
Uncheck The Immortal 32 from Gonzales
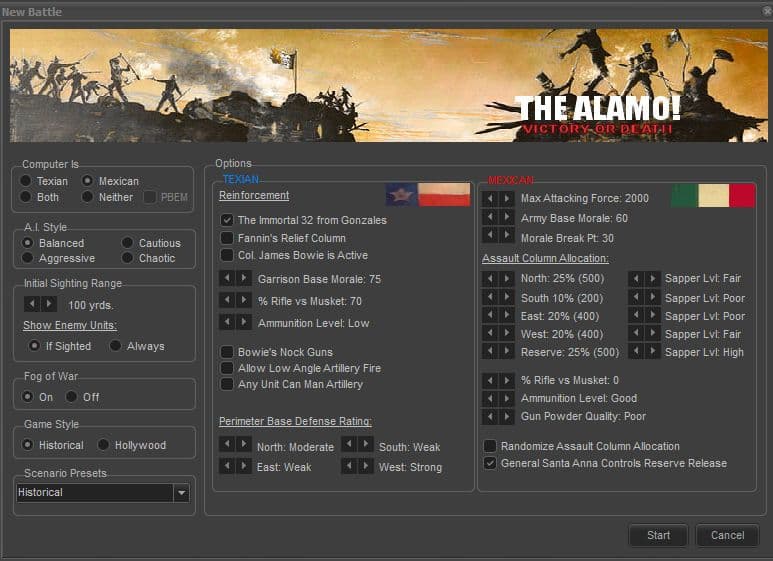[x=227, y=220]
